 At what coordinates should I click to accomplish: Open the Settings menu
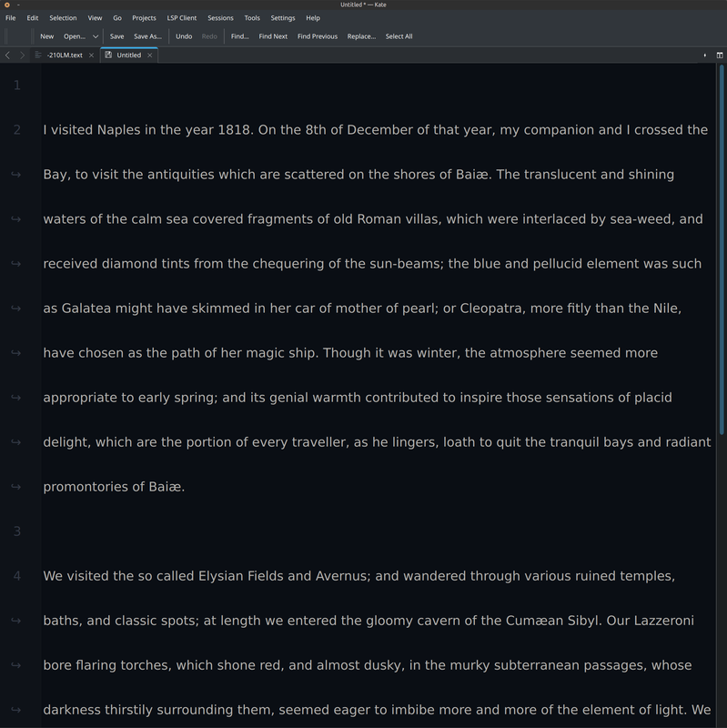(283, 18)
